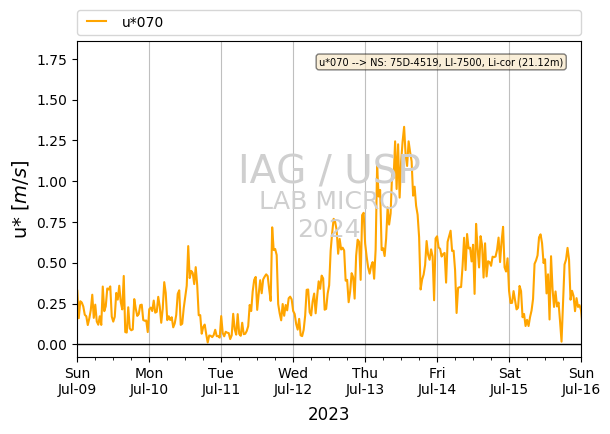The image size is (610, 434).
Task: Click the highest peak of the orange curve
Action: click(x=404, y=127)
